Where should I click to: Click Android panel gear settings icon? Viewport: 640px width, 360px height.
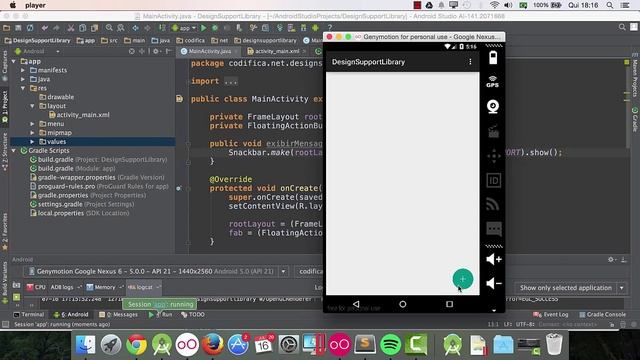[x=611, y=259]
